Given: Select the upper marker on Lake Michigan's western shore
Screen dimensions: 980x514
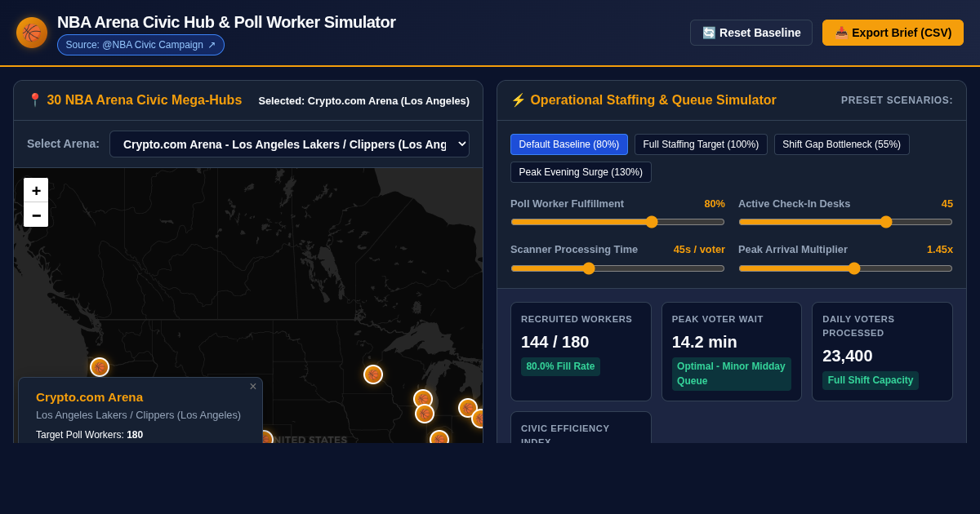Looking at the screenshot, I should [422, 398].
